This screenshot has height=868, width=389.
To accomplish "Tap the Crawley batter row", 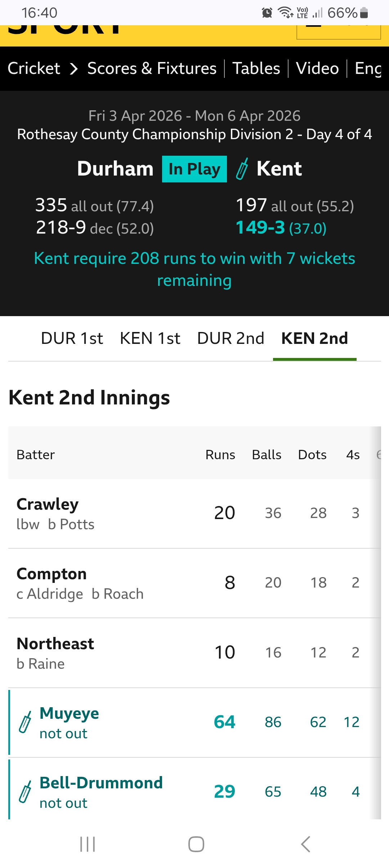I will (108, 513).
